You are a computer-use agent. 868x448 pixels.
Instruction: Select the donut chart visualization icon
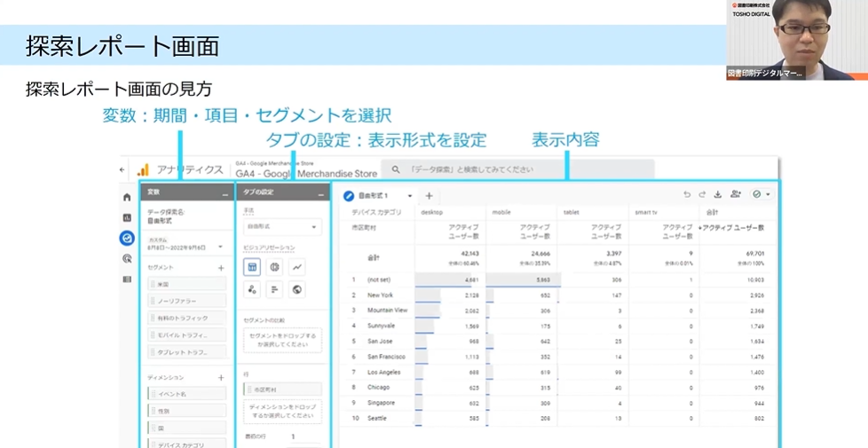(x=274, y=267)
